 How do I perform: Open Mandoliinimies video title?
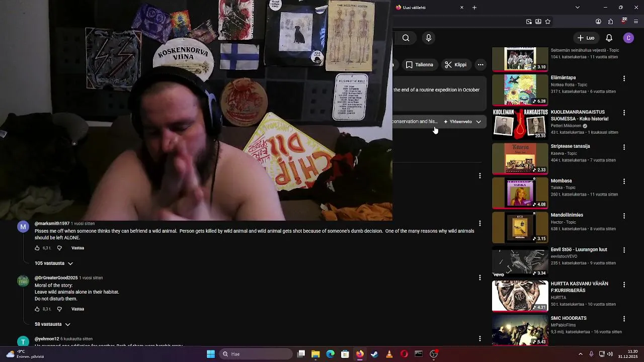pyautogui.click(x=567, y=215)
